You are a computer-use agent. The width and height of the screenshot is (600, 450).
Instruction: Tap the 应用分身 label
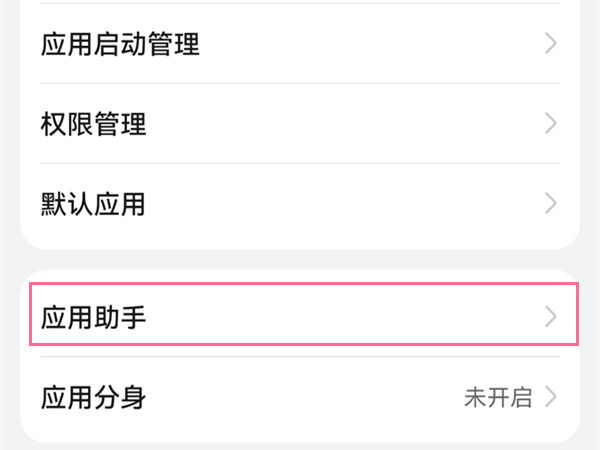coord(94,397)
